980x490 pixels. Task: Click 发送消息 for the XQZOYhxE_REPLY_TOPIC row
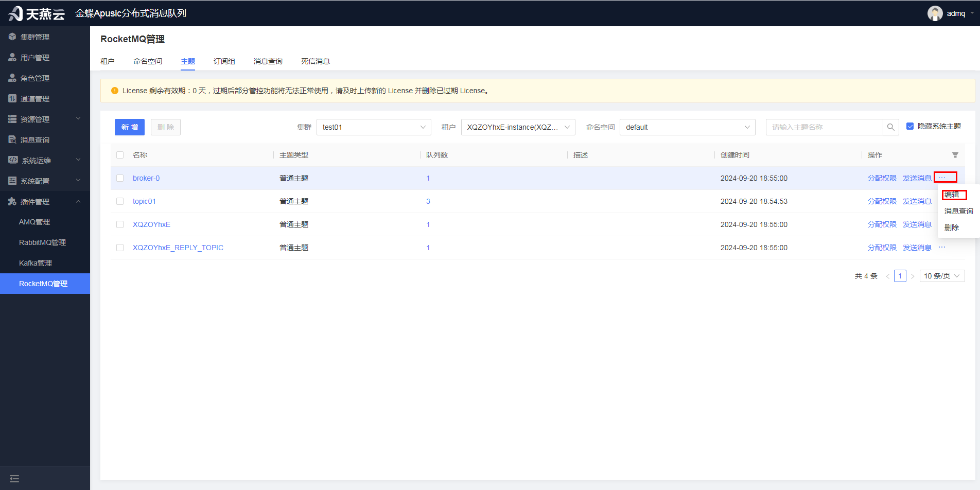coord(917,248)
